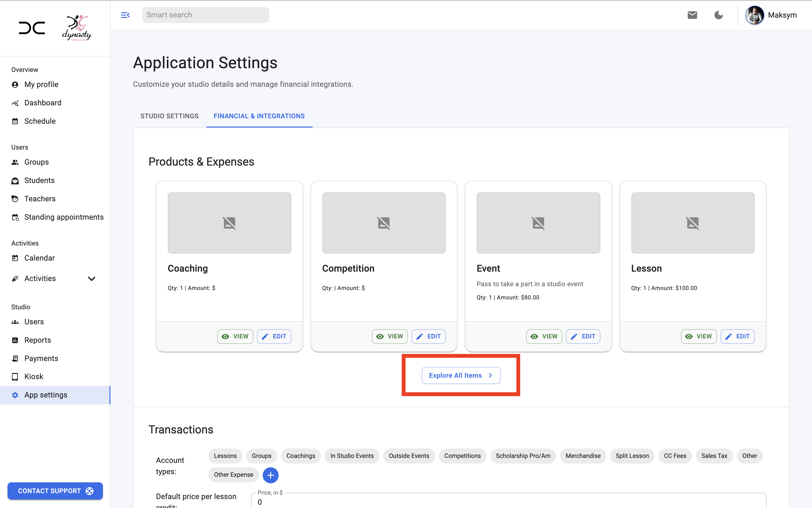This screenshot has height=508, width=812.
Task: Click the Event image placeholder
Action: pos(538,223)
